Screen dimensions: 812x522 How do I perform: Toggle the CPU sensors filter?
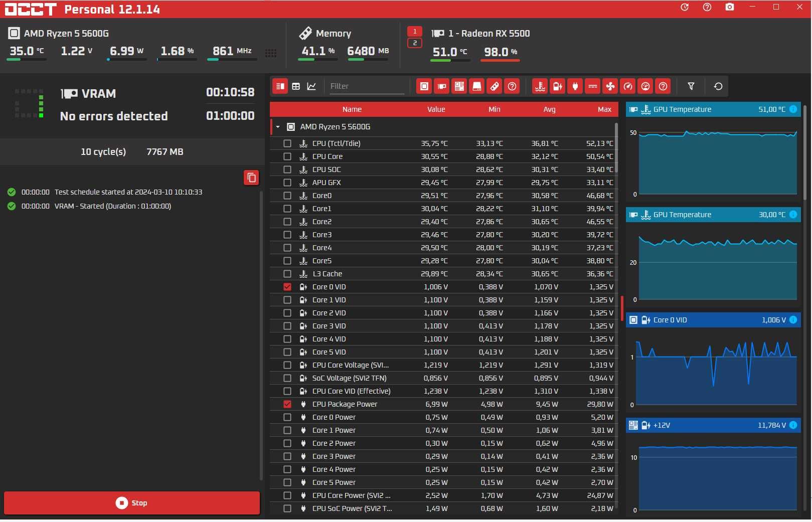pos(424,86)
